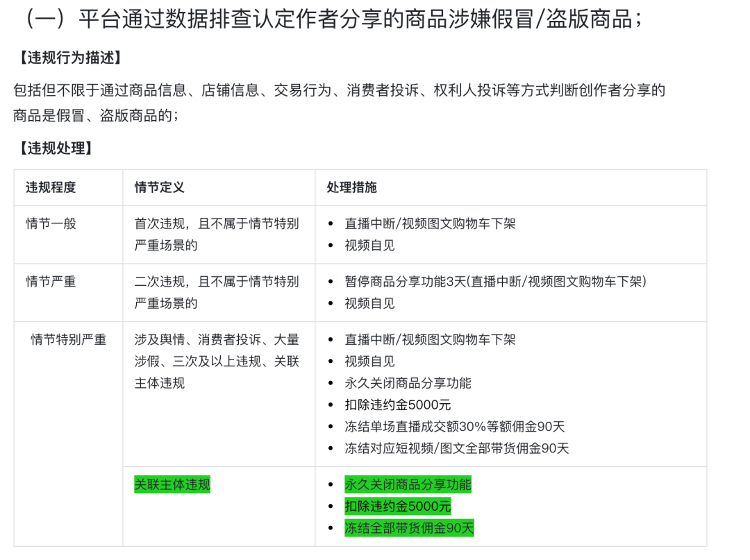Image resolution: width=750 pixels, height=560 pixels.
Task: Click the 【违规处理】 subheading
Action: click(x=53, y=148)
